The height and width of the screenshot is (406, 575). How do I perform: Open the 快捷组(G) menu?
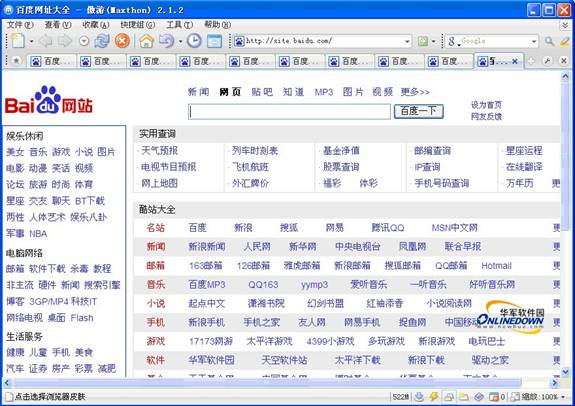click(138, 25)
